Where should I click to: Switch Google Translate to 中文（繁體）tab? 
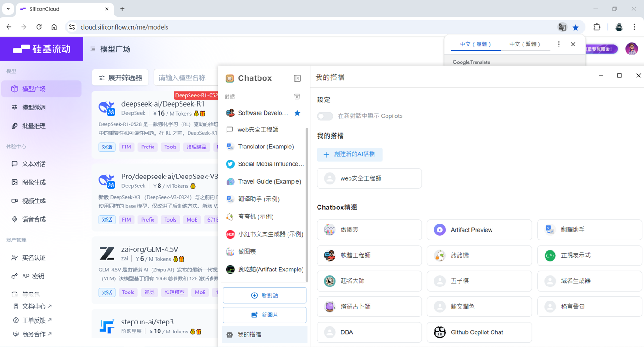[525, 44]
